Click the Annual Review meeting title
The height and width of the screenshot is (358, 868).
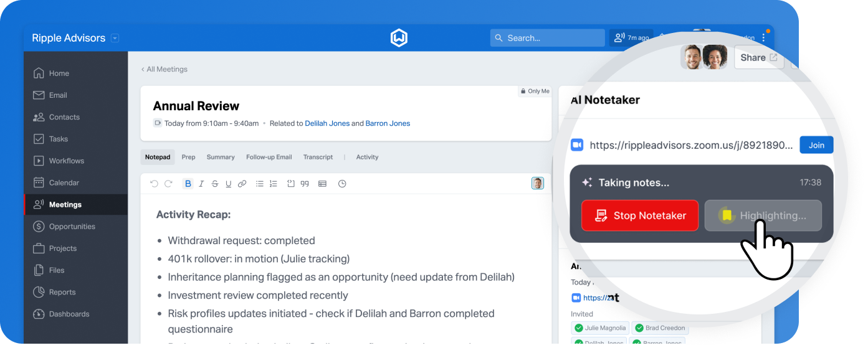click(196, 106)
